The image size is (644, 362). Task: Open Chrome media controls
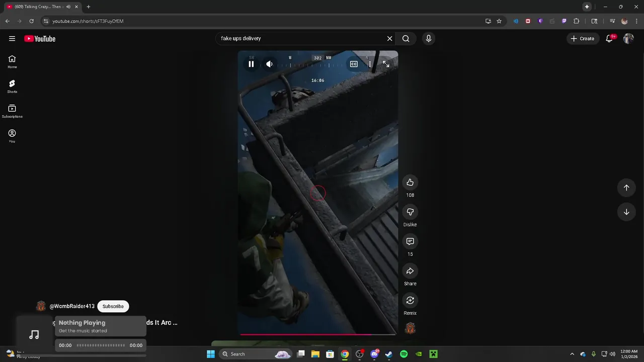coord(612,21)
